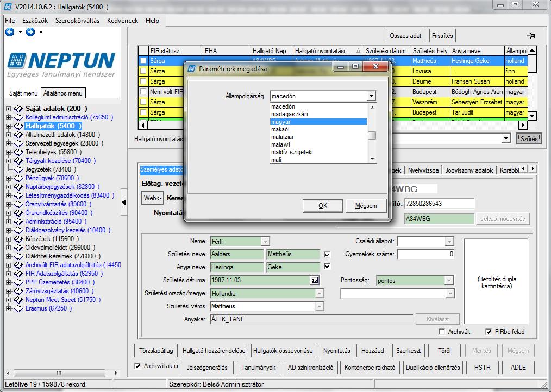Image resolution: width=551 pixels, height=392 pixels.
Task: Tick the checkbox of the Fransen Susan row
Action: tap(143, 81)
